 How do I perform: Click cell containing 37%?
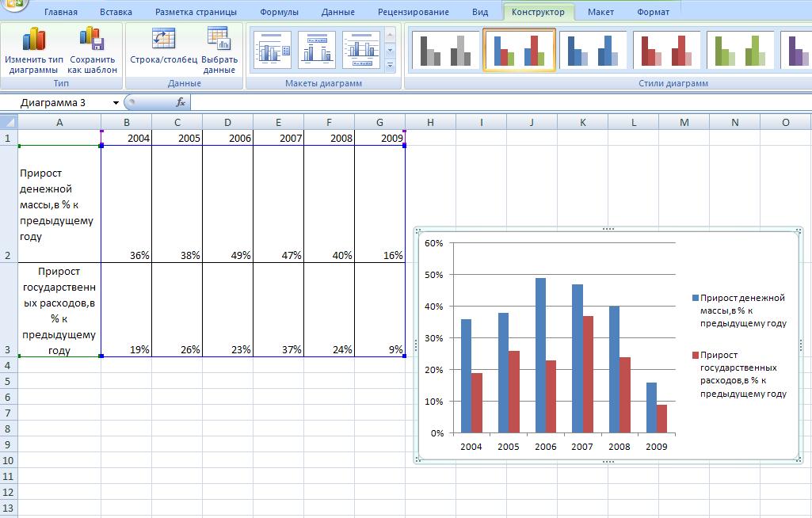tap(278, 310)
